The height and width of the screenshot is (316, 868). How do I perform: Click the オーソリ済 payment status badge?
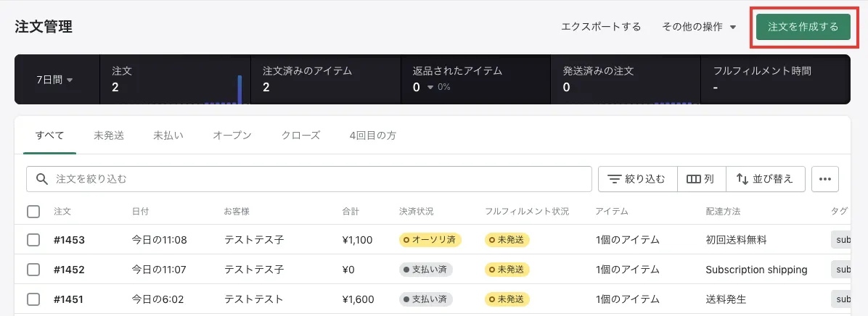[x=430, y=240]
